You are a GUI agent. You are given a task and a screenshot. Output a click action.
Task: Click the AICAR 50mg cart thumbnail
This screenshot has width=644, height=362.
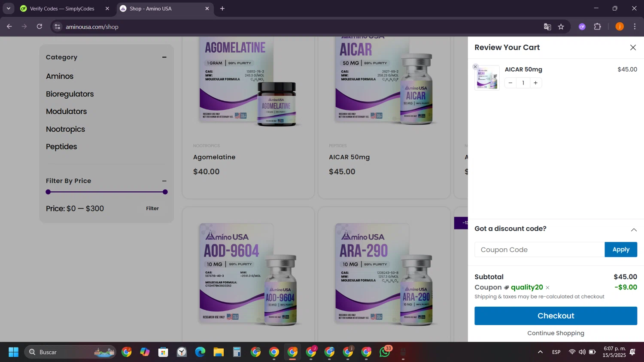coord(487,78)
